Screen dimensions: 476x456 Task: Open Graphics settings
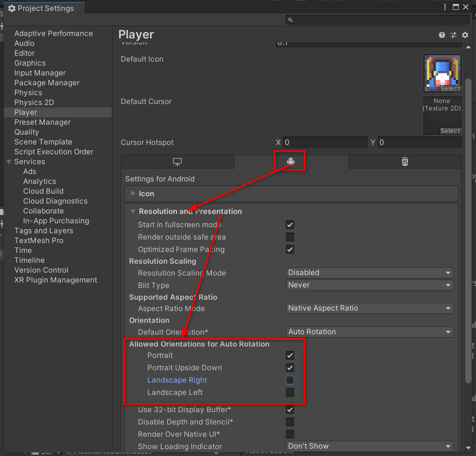point(30,63)
